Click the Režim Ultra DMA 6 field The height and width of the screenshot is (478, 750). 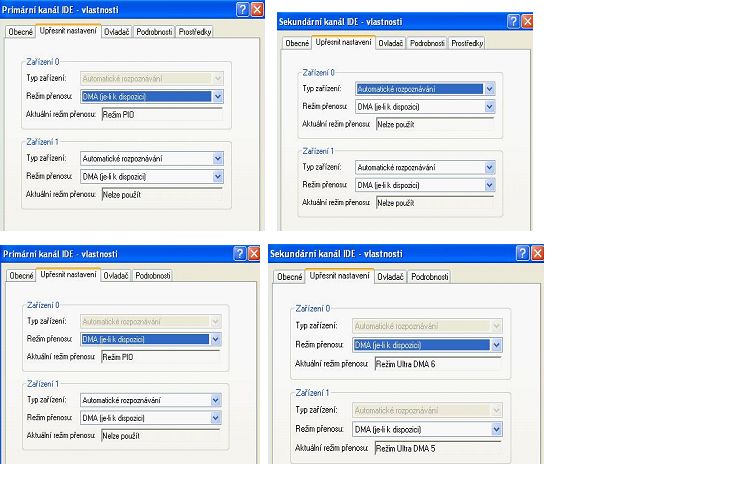[x=438, y=364]
